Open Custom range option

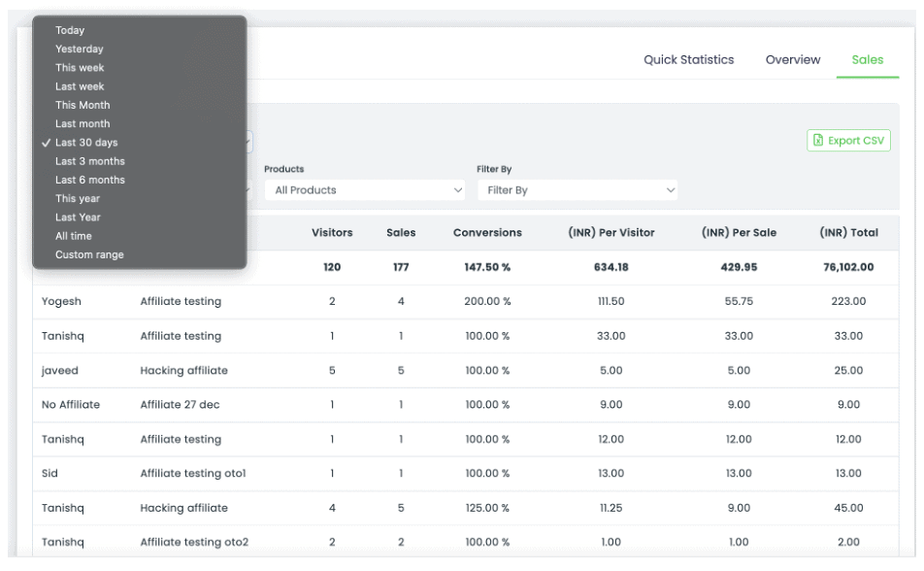[89, 254]
